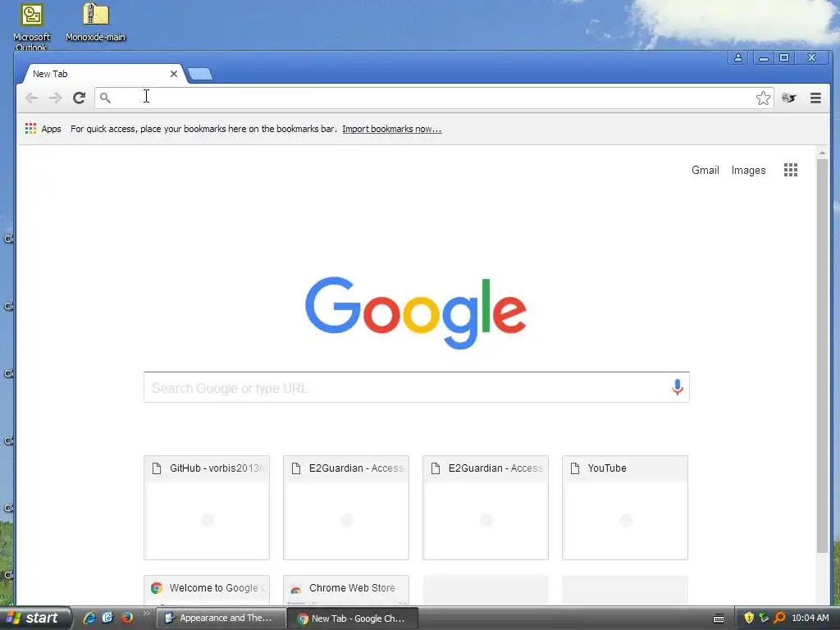This screenshot has width=840, height=630.
Task: Open the Images link
Action: pyautogui.click(x=748, y=170)
